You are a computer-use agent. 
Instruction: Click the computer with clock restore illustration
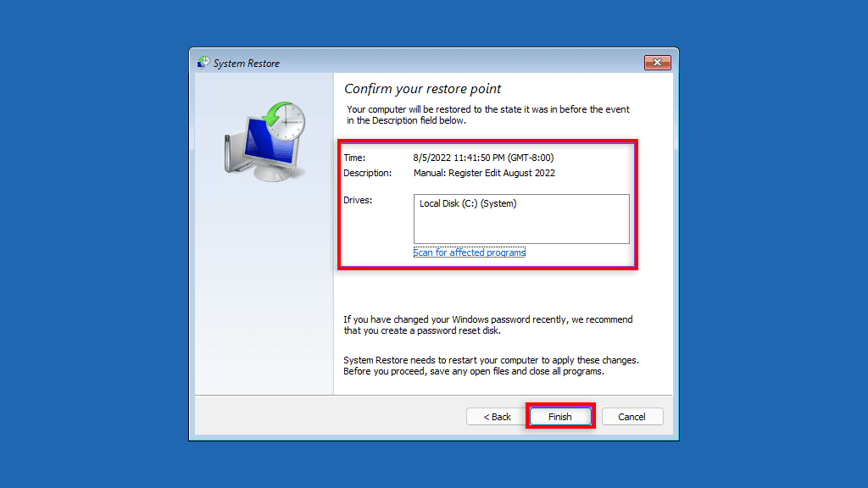pyautogui.click(x=265, y=141)
